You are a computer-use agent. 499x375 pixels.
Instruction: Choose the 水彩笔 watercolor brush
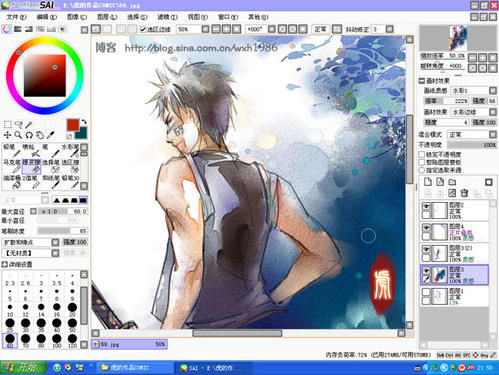click(x=70, y=150)
